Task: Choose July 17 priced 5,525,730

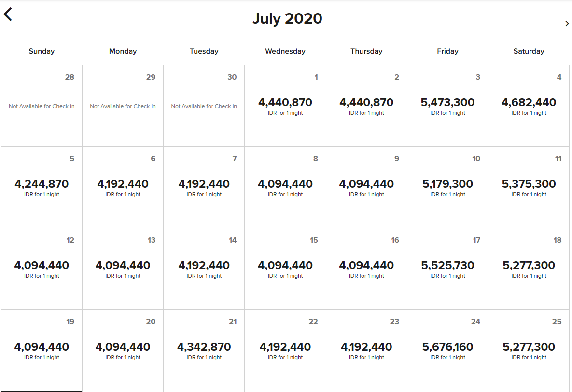Action: click(x=447, y=269)
